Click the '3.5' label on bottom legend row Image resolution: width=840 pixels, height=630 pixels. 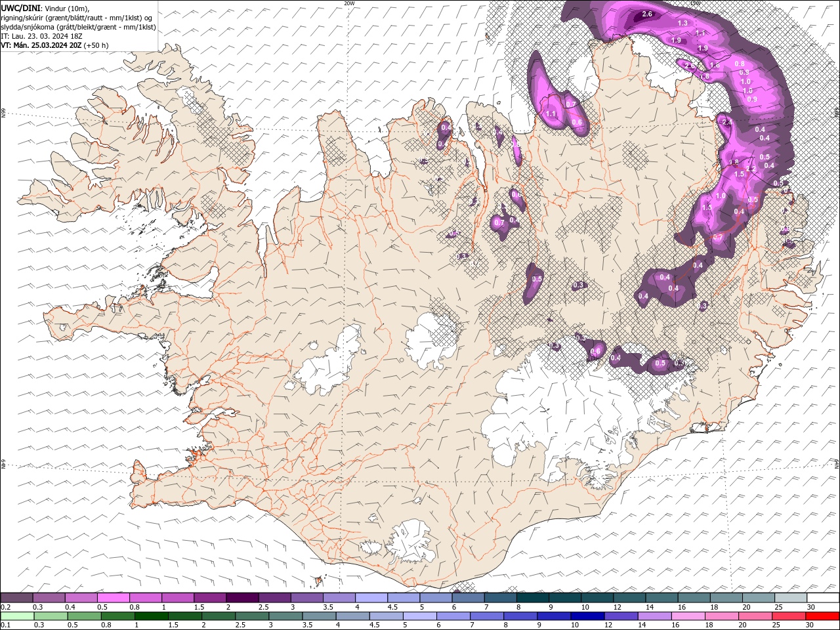click(306, 625)
